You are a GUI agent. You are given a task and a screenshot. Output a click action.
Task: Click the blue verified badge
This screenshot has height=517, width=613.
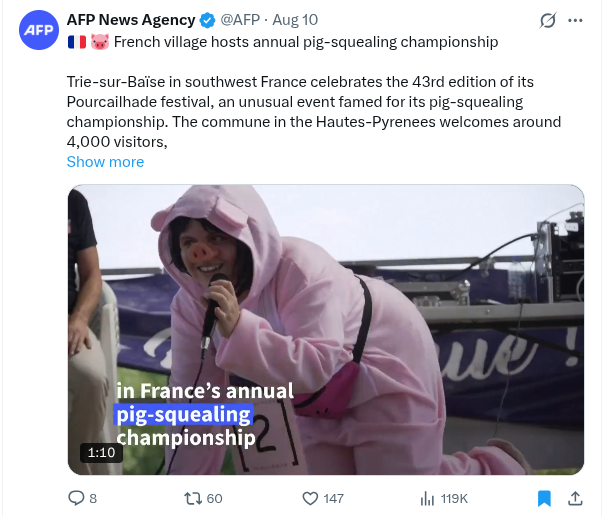click(x=208, y=20)
